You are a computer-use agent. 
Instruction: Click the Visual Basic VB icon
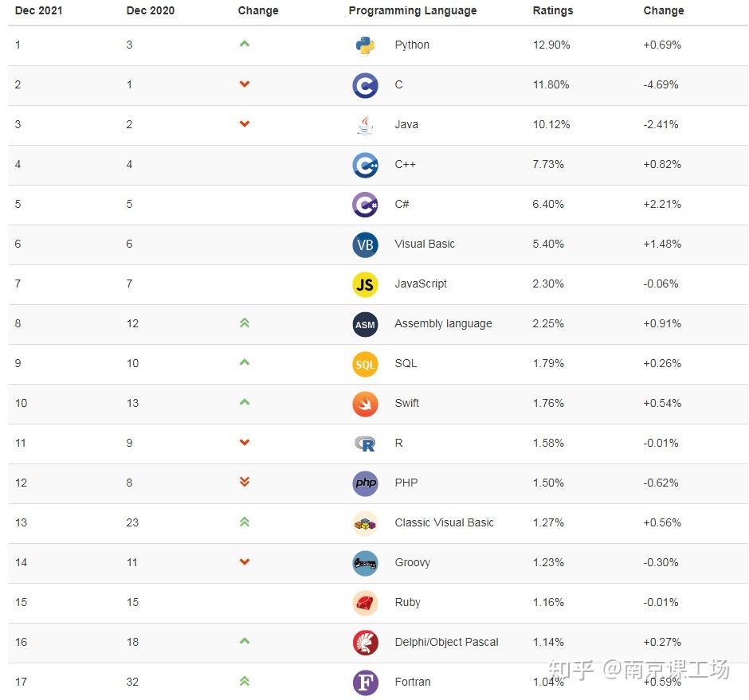pyautogui.click(x=366, y=244)
